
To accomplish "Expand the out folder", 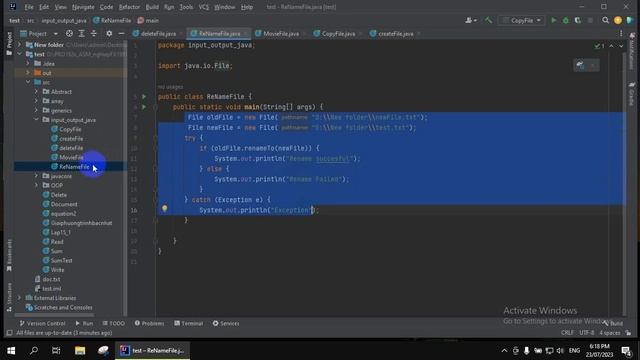I will 28,73.
